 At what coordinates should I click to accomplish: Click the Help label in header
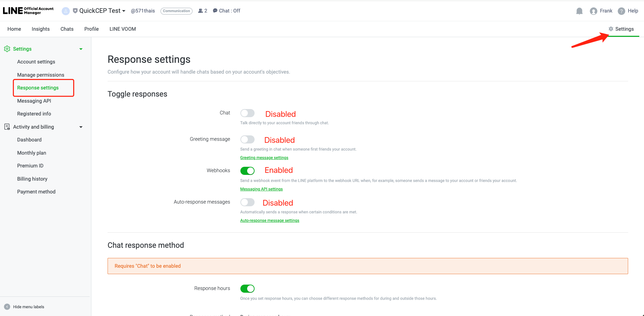point(633,11)
